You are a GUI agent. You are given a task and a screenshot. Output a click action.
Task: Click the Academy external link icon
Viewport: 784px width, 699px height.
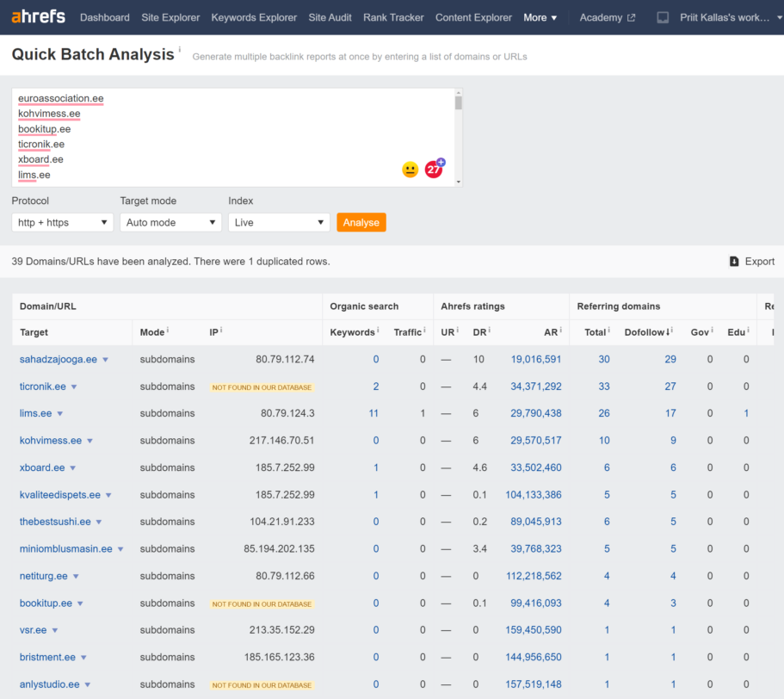(631, 16)
